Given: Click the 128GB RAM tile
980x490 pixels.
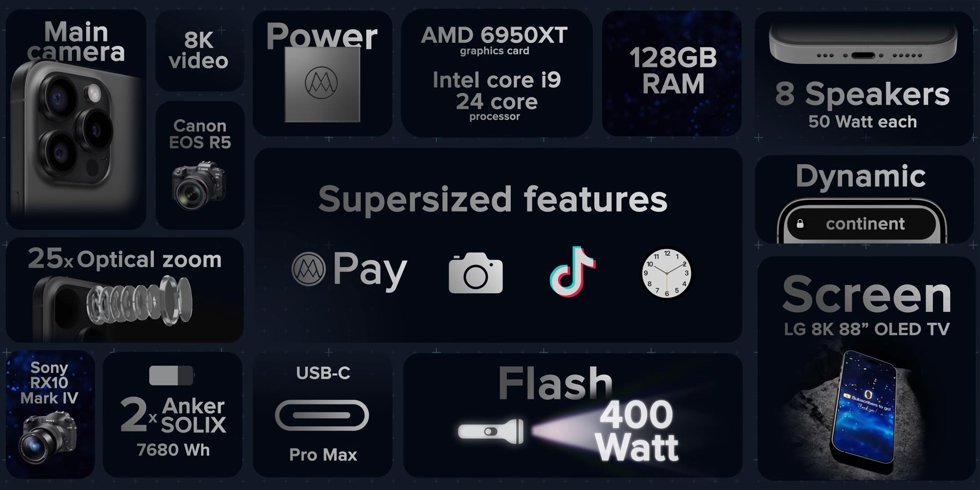Looking at the screenshot, I should click(672, 73).
